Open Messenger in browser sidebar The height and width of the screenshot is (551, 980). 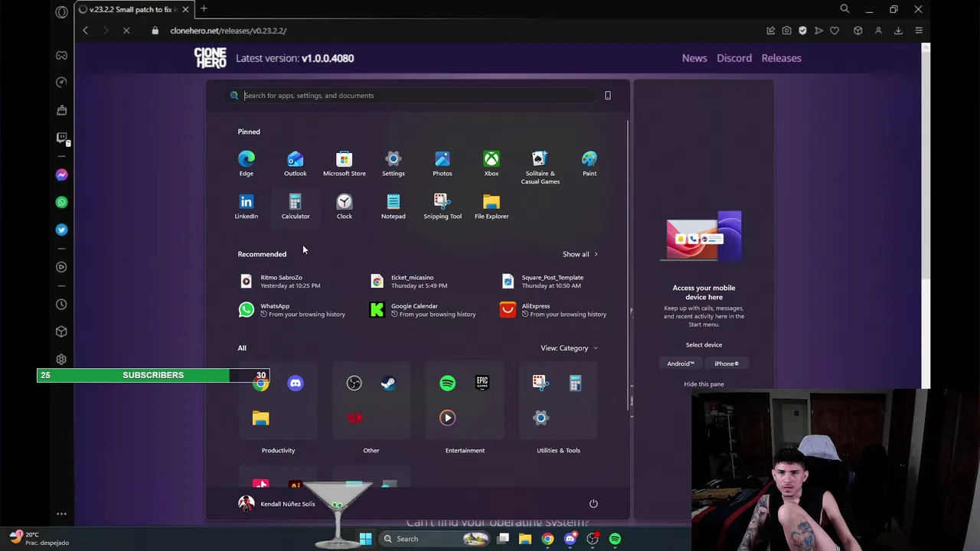(61, 174)
